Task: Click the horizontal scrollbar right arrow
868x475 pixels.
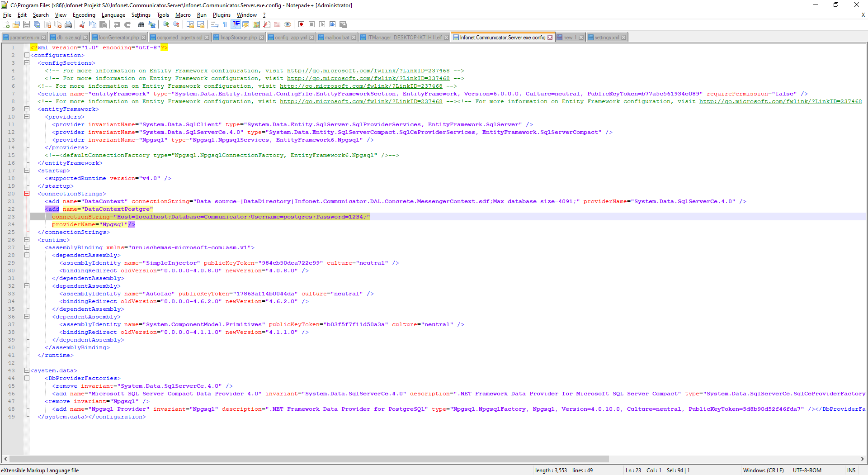Action: pos(863,459)
